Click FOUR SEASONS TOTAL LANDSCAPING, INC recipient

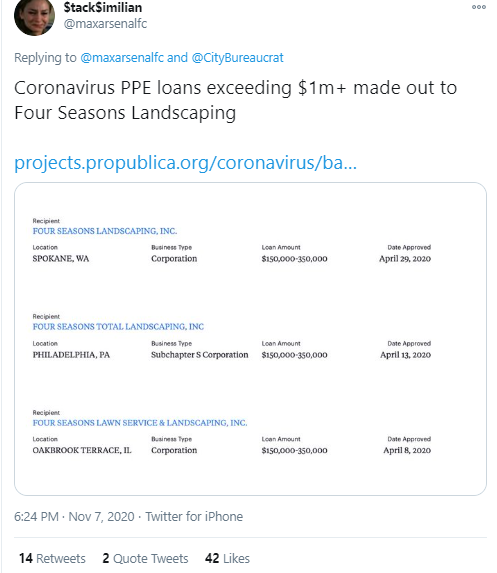pos(118,327)
